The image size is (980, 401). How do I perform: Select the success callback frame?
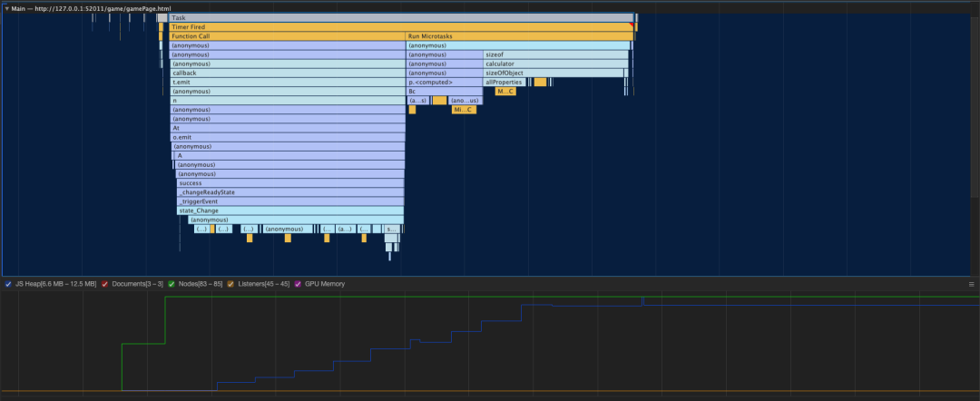click(x=289, y=183)
